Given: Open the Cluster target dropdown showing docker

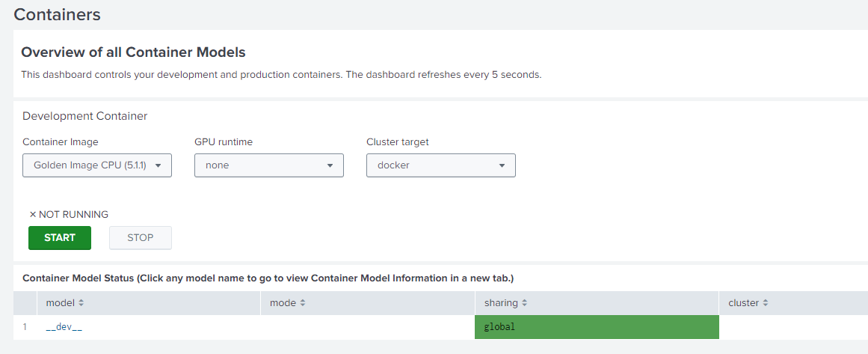Looking at the screenshot, I should (x=440, y=165).
